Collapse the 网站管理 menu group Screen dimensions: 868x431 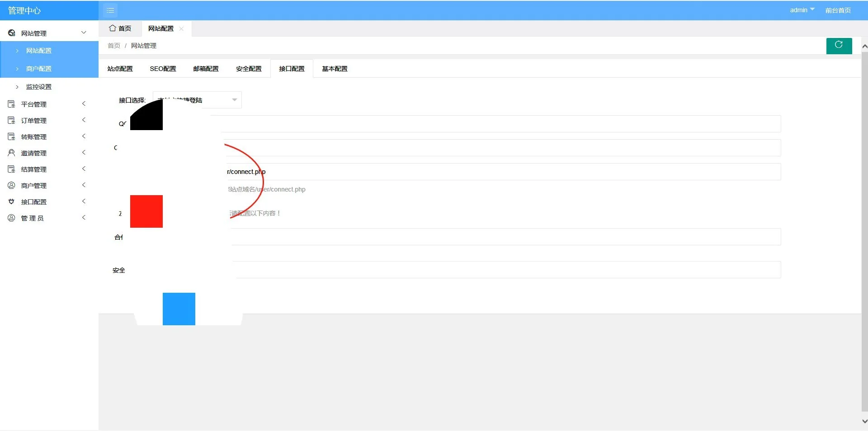84,33
